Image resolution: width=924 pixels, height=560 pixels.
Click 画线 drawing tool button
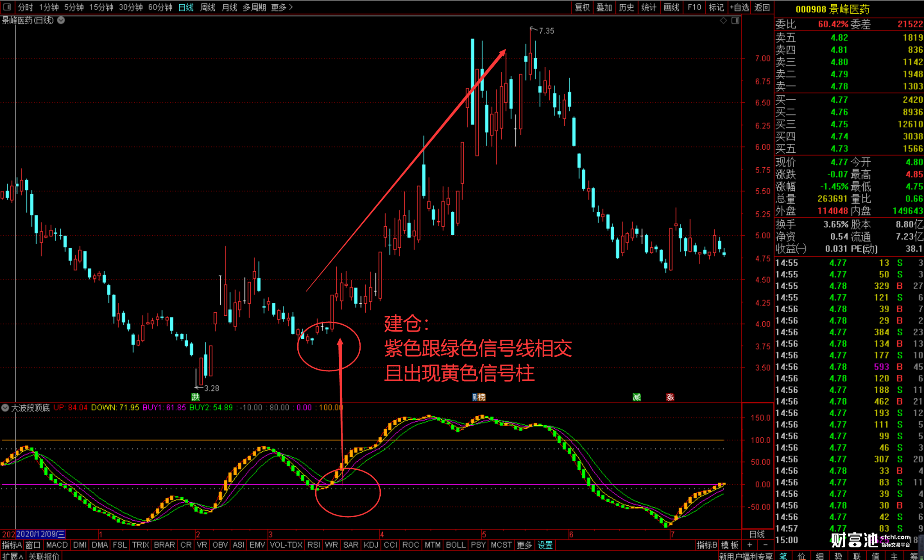click(x=671, y=7)
